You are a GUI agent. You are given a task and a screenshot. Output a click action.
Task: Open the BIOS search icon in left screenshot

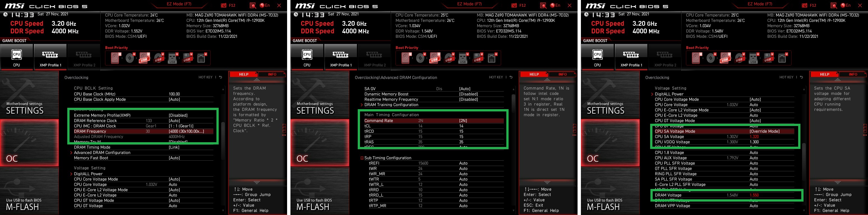pos(253,5)
